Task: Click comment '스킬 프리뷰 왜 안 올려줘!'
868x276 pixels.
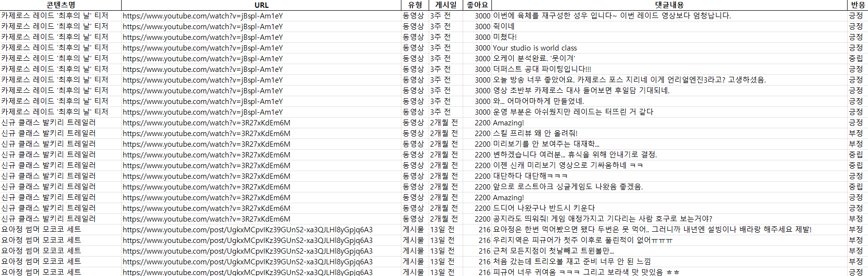Action: tap(535, 133)
